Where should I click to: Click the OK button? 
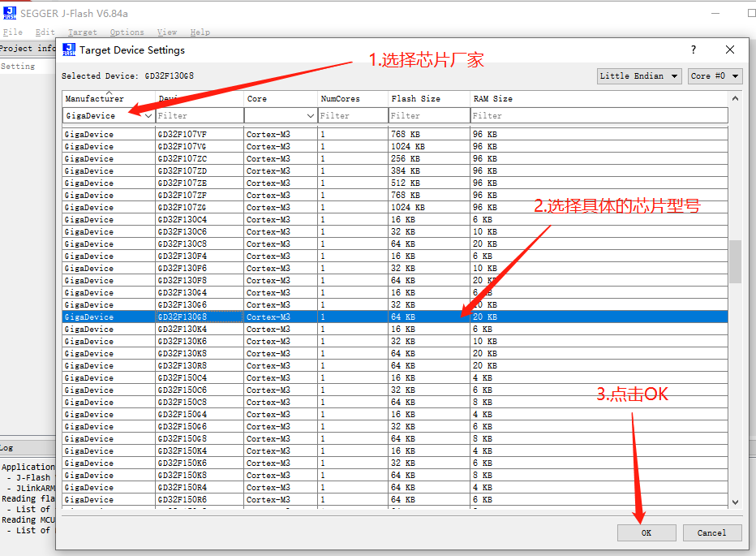[x=646, y=532]
